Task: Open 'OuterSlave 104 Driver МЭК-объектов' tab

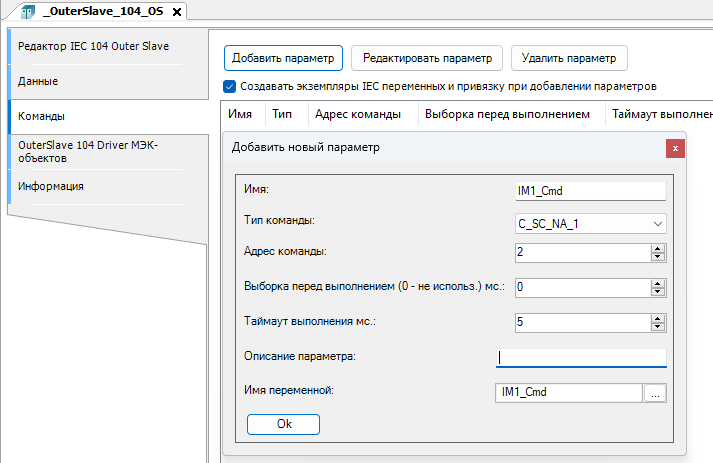Action: click(x=88, y=151)
